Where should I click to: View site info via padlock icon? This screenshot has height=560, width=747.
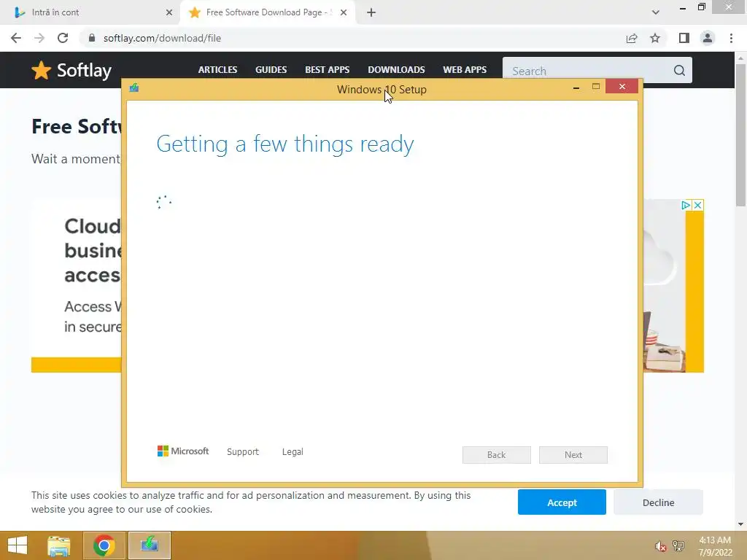click(92, 38)
